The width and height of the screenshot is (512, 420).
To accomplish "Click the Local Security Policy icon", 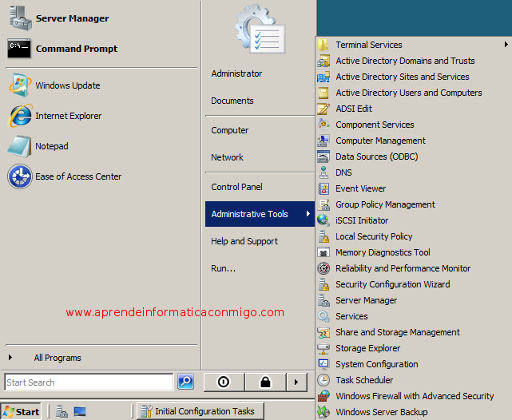I will 323,236.
